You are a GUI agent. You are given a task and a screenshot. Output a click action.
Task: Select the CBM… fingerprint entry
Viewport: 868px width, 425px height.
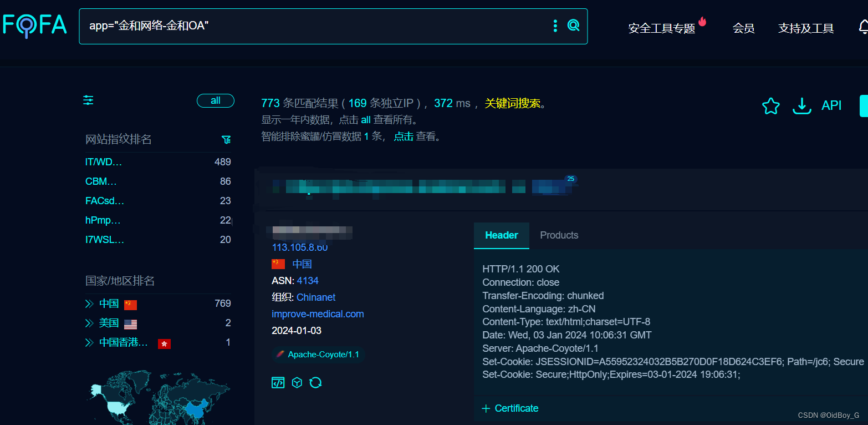101,181
